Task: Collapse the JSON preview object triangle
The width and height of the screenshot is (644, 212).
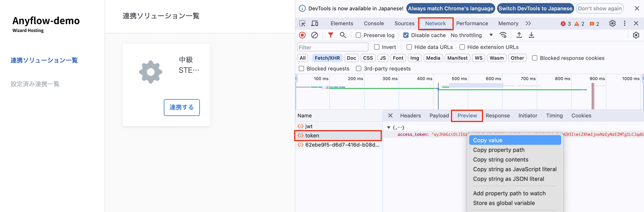Action: pyautogui.click(x=389, y=127)
